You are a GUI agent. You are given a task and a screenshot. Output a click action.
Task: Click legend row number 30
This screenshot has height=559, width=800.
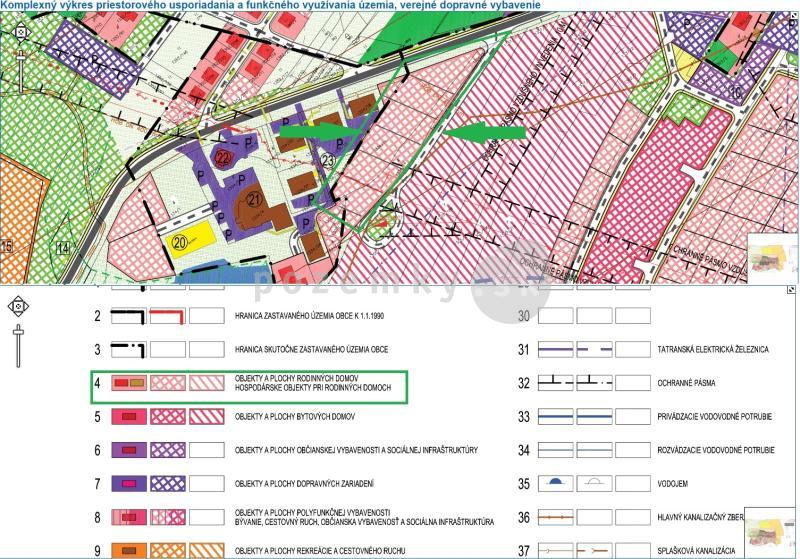524,316
